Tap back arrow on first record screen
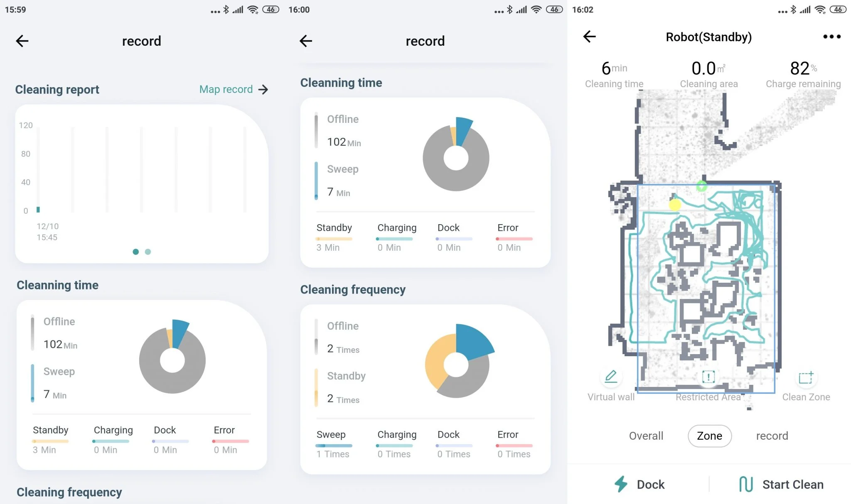Image resolution: width=851 pixels, height=504 pixels. tap(22, 41)
